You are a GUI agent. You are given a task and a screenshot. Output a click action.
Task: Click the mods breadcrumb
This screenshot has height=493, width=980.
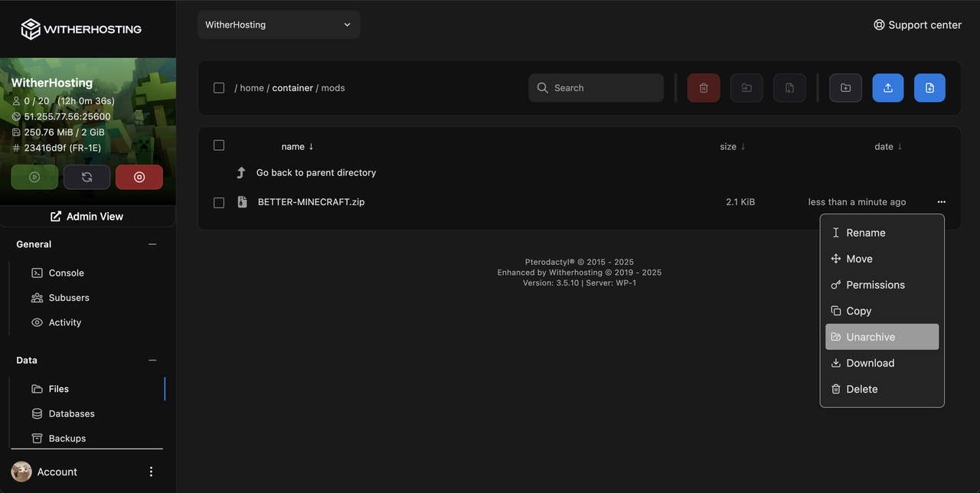point(333,88)
